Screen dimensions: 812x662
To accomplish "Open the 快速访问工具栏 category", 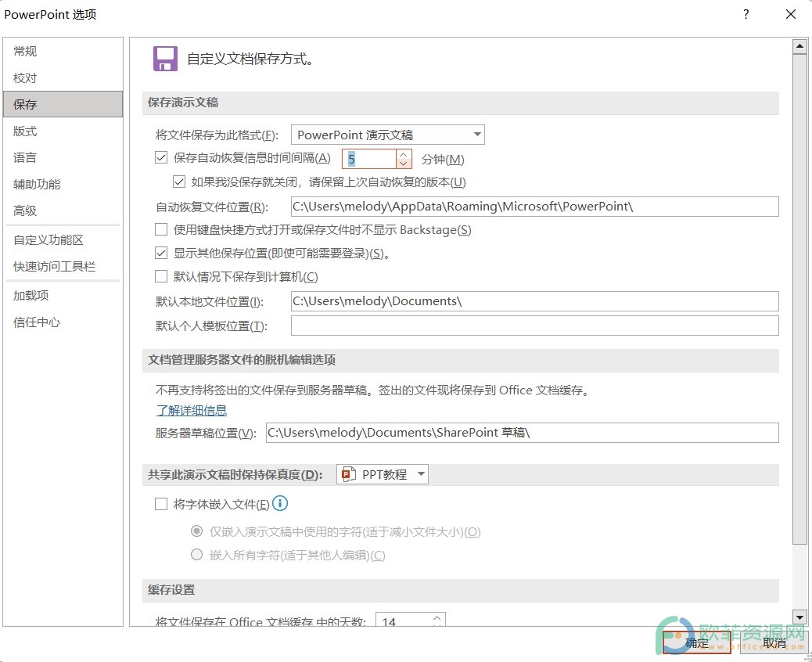I will point(63,266).
